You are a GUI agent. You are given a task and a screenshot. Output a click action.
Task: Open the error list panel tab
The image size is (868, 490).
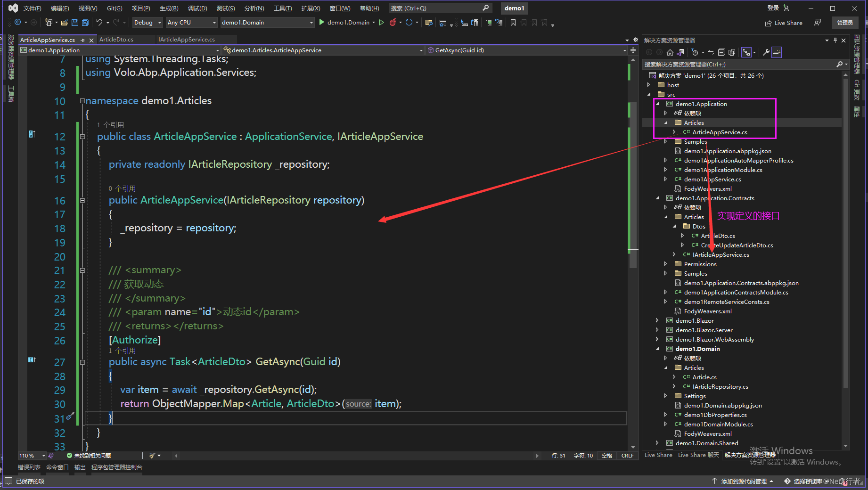click(29, 467)
